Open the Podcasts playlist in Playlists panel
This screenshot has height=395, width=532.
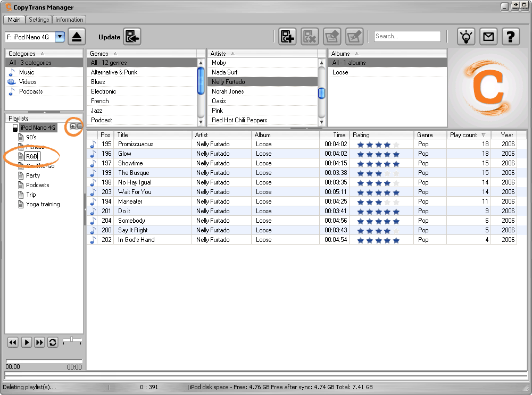click(x=38, y=185)
